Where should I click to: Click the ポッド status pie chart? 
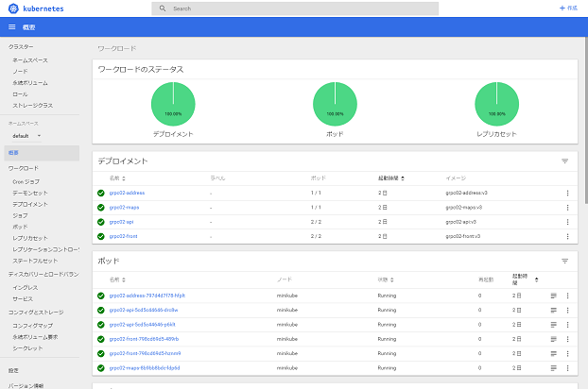(335, 104)
